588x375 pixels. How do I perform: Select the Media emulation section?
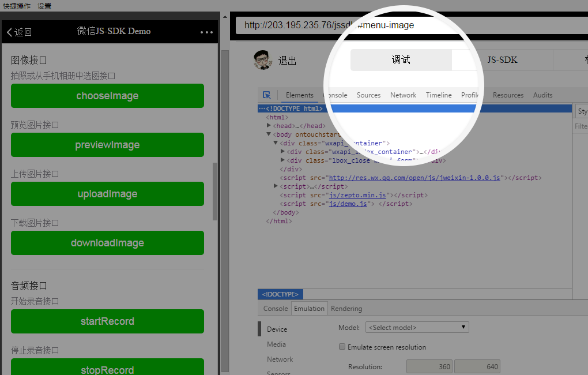(276, 344)
